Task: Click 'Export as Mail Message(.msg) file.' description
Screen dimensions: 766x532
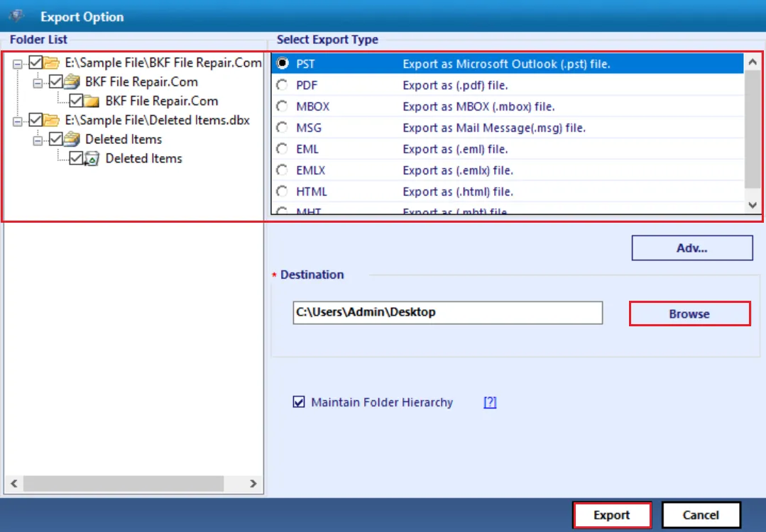Action: click(x=494, y=128)
